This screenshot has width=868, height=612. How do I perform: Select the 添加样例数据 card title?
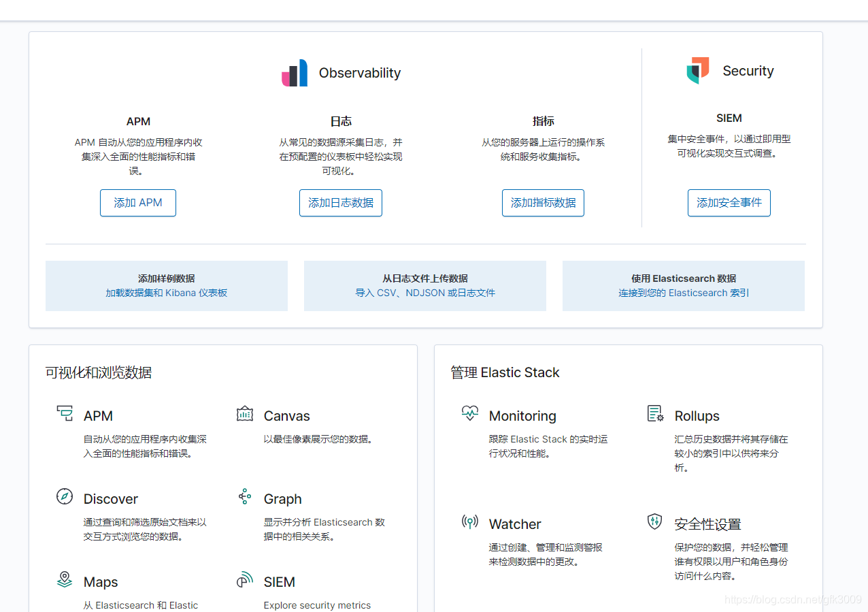point(167,278)
